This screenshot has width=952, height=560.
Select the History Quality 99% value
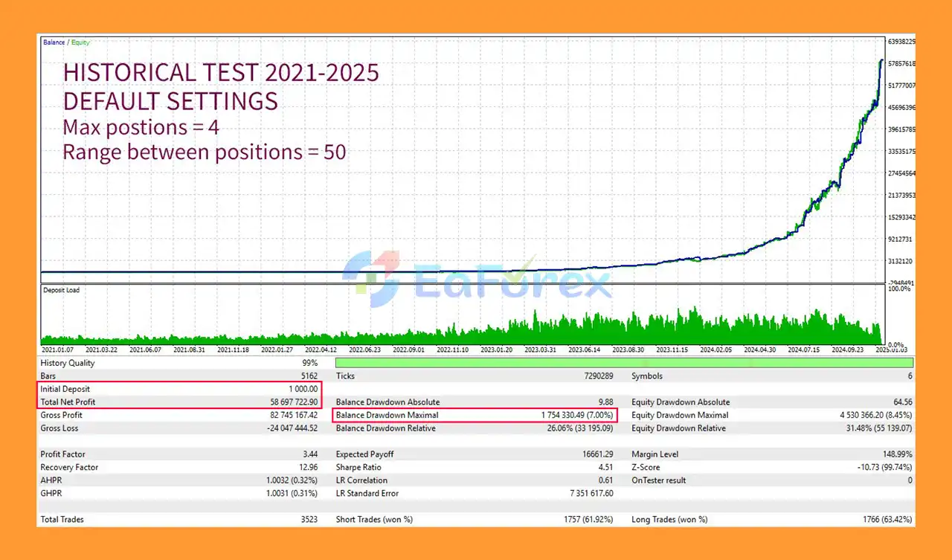click(x=309, y=363)
